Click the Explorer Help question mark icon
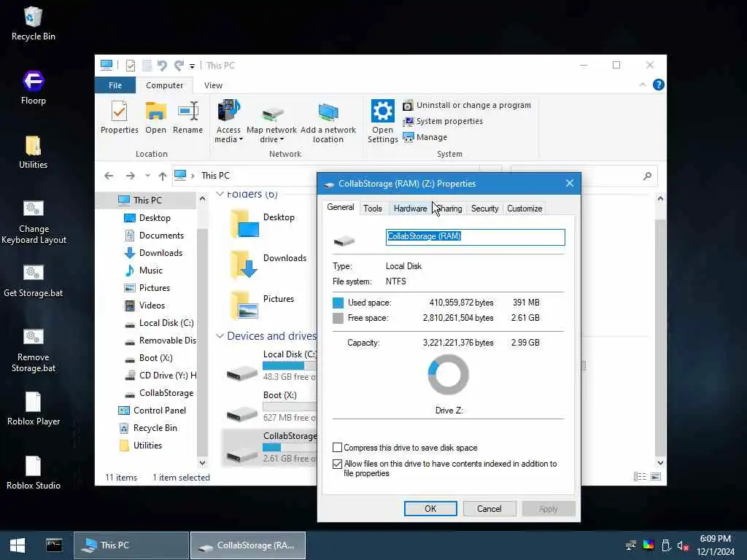 click(659, 85)
